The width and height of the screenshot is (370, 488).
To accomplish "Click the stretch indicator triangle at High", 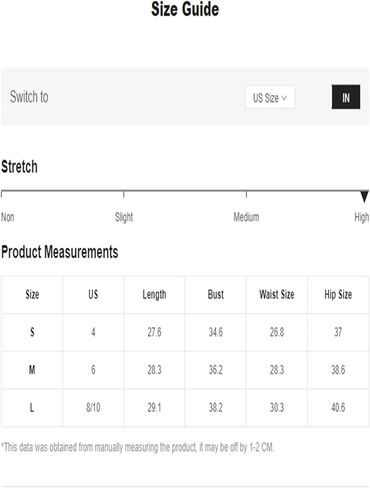I will point(364,196).
